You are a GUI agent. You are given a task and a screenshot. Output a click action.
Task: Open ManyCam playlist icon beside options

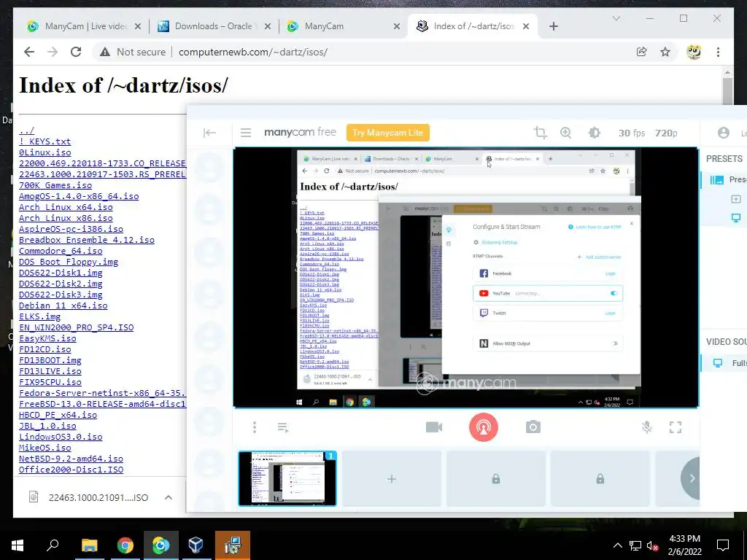(x=283, y=427)
